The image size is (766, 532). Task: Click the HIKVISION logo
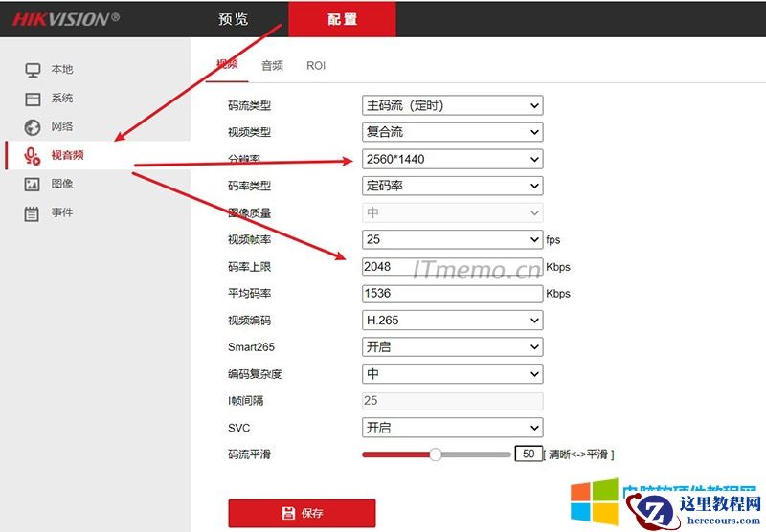tap(66, 19)
